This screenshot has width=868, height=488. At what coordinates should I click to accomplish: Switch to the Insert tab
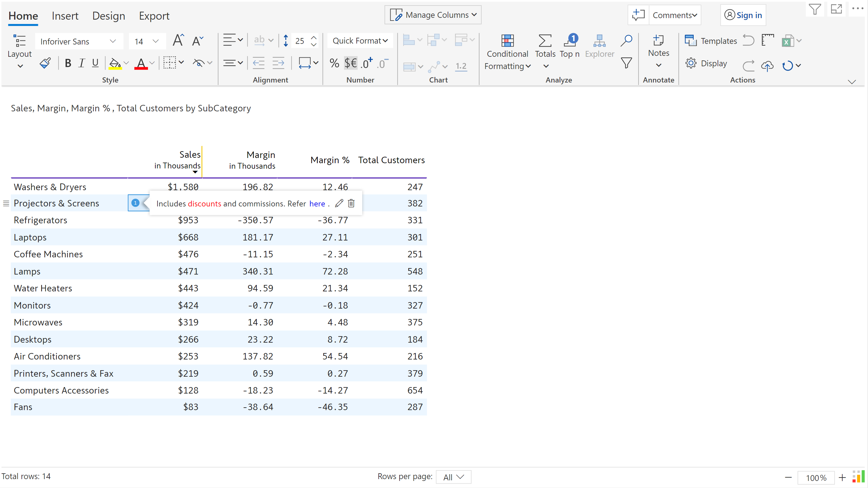pyautogui.click(x=65, y=16)
